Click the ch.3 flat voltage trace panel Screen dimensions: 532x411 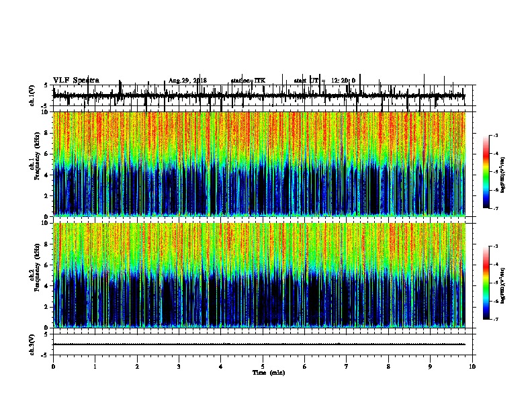pos(263,345)
